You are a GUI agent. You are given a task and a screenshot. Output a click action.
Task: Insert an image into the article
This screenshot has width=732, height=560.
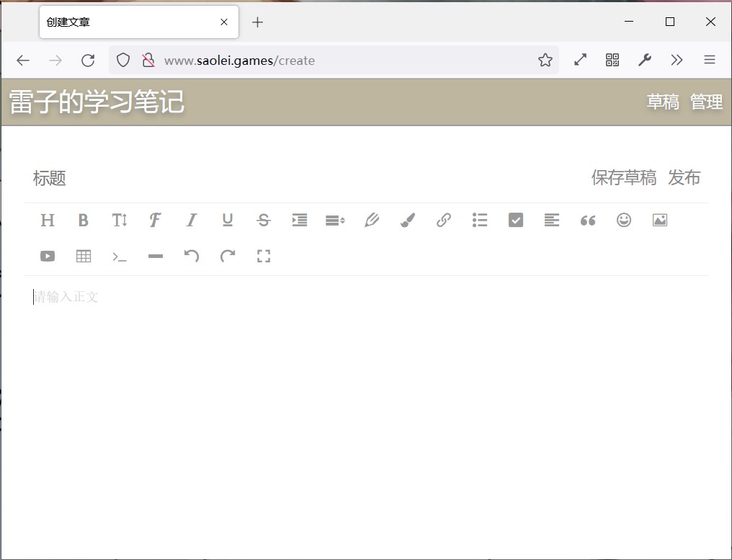point(660,221)
